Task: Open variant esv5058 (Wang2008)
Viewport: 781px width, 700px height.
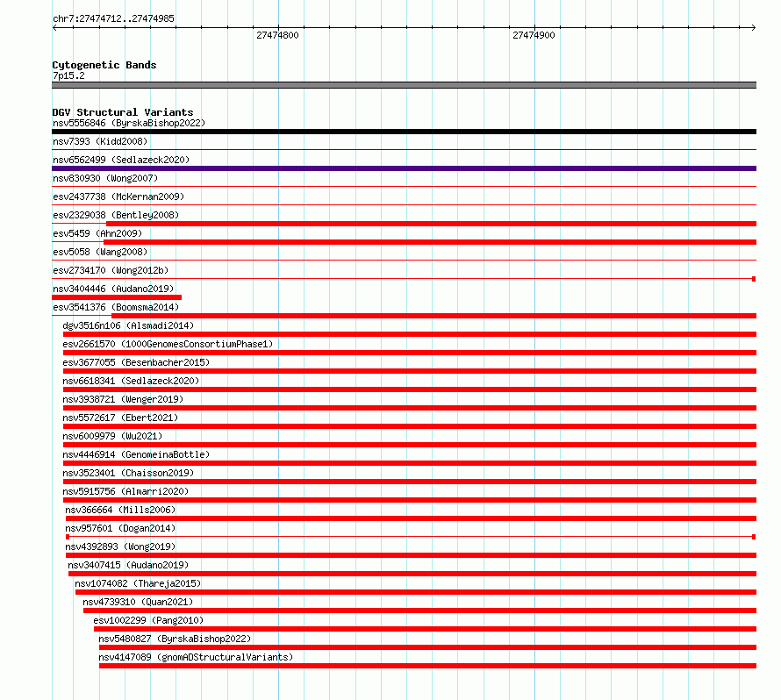Action: 100,252
